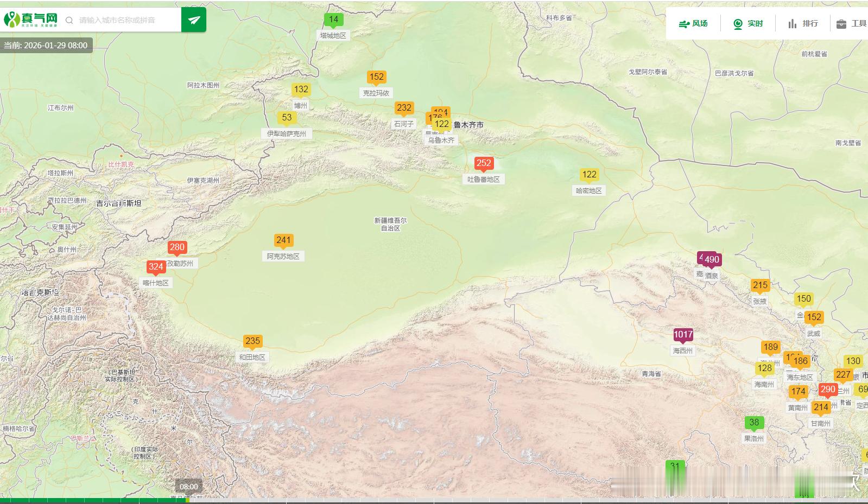This screenshot has width=868, height=504.
Task: Select the 38 AQI marker at 果洛州
Action: 754,423
